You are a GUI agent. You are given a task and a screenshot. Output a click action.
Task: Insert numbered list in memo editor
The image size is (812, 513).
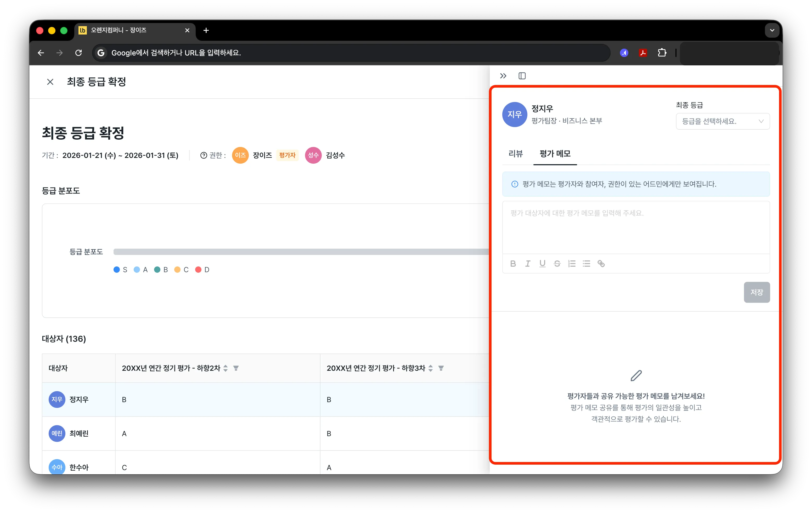(572, 264)
